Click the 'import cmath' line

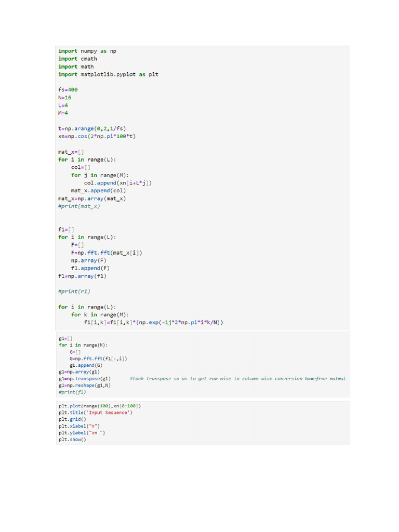pos(77,59)
